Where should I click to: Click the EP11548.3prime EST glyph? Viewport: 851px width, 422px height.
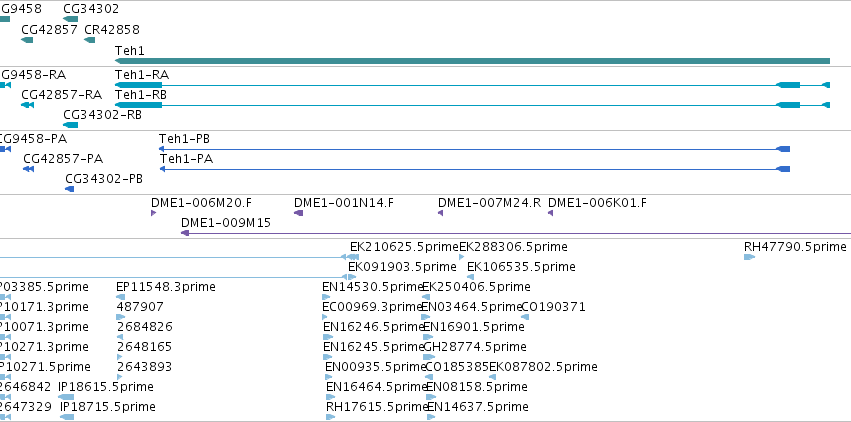point(120,297)
